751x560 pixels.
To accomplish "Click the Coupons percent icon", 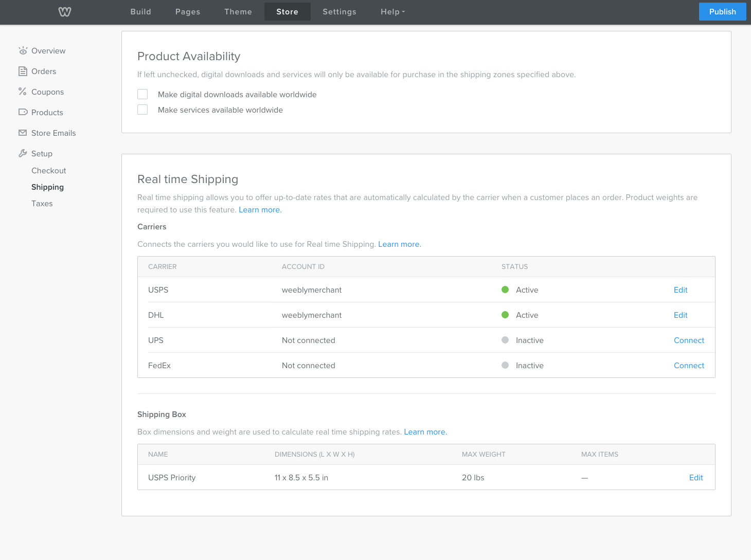I will coord(23,92).
